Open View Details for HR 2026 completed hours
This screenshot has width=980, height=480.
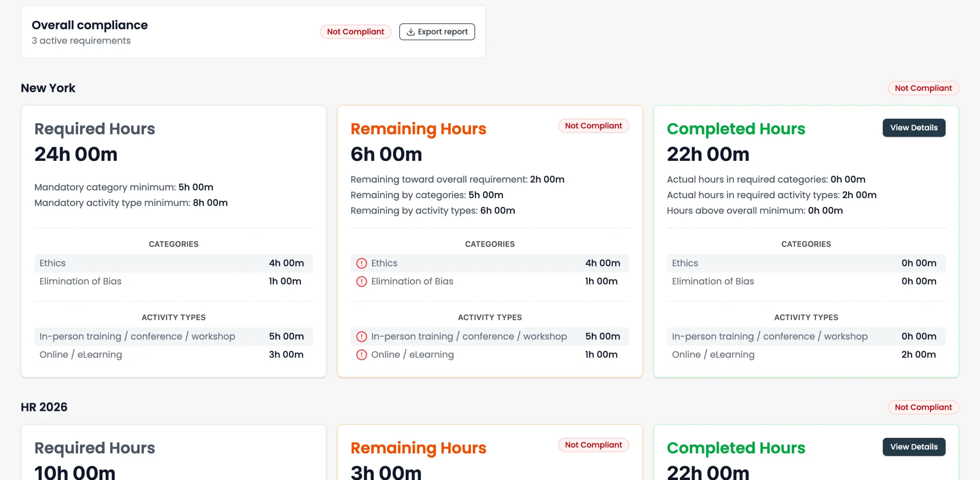coord(914,447)
